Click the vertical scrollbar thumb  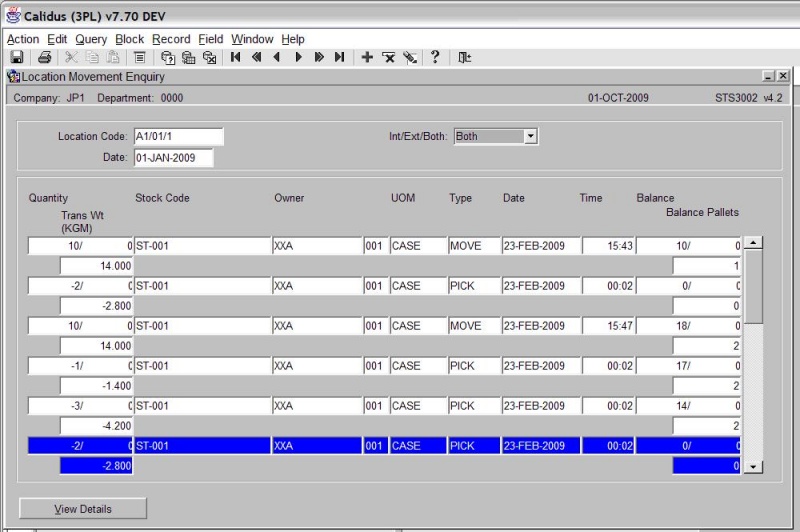(754, 286)
